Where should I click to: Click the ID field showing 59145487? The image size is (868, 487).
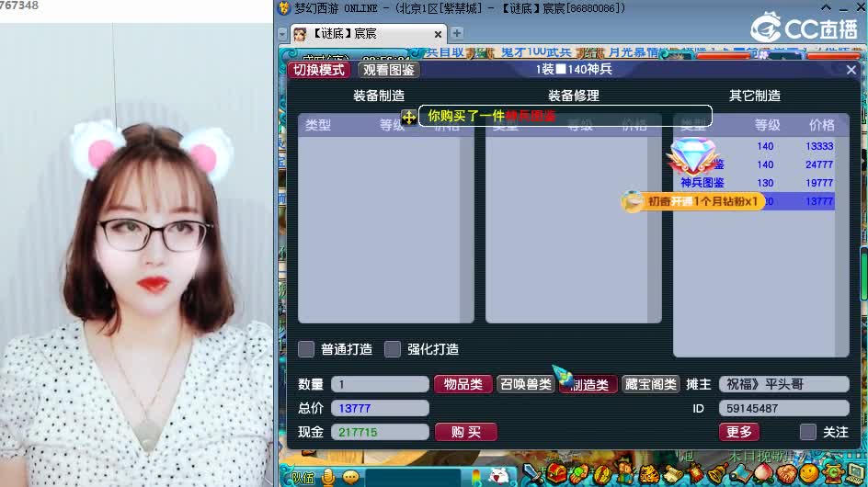pos(783,408)
